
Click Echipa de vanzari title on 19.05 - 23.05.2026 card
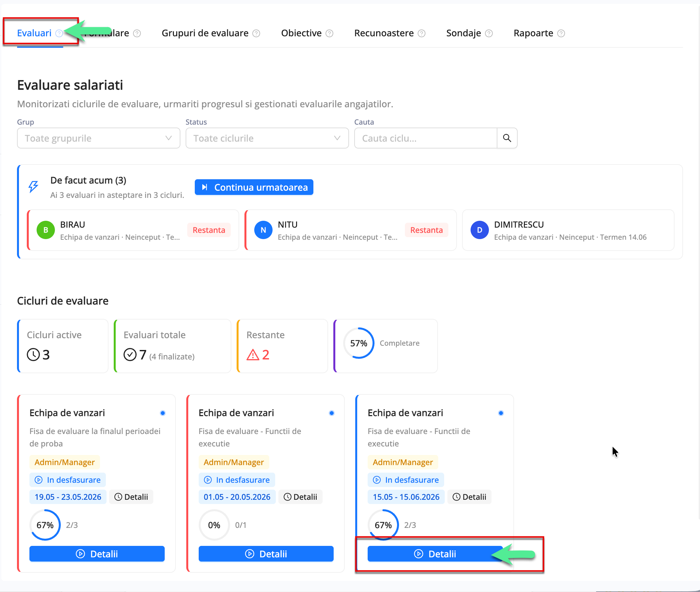click(x=67, y=413)
